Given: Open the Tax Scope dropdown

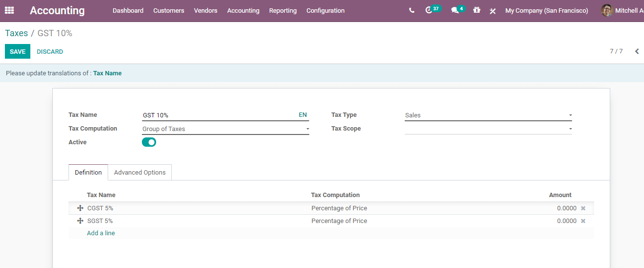Looking at the screenshot, I should 488,129.
